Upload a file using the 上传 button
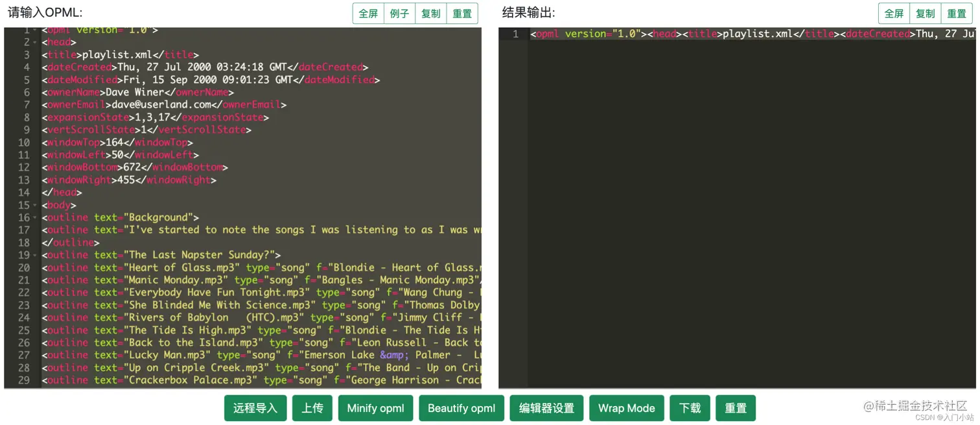Viewport: 980px width, 425px height. 312,408
